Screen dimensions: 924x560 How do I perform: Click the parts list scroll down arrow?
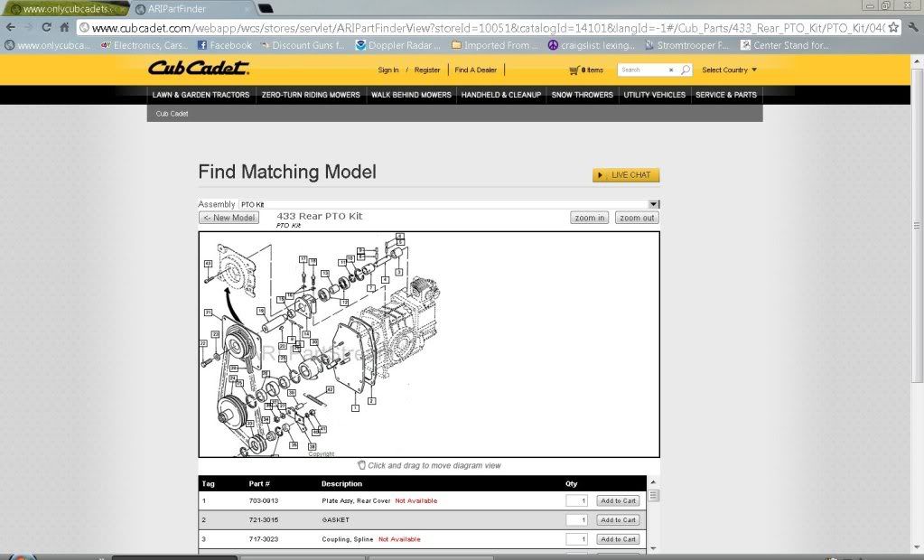pyautogui.click(x=653, y=549)
